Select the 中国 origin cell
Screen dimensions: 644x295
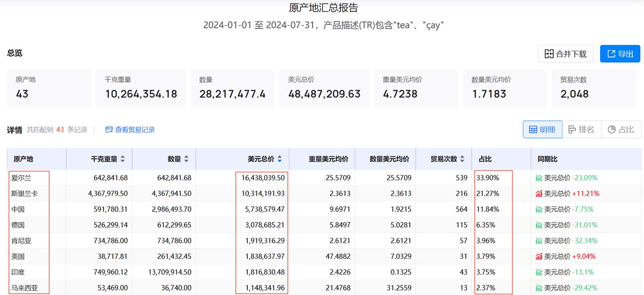pos(37,209)
